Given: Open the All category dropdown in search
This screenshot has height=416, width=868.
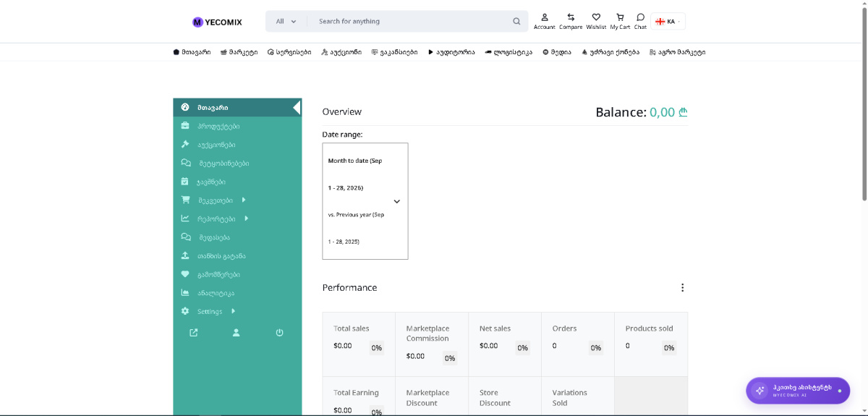Looking at the screenshot, I should click(286, 21).
